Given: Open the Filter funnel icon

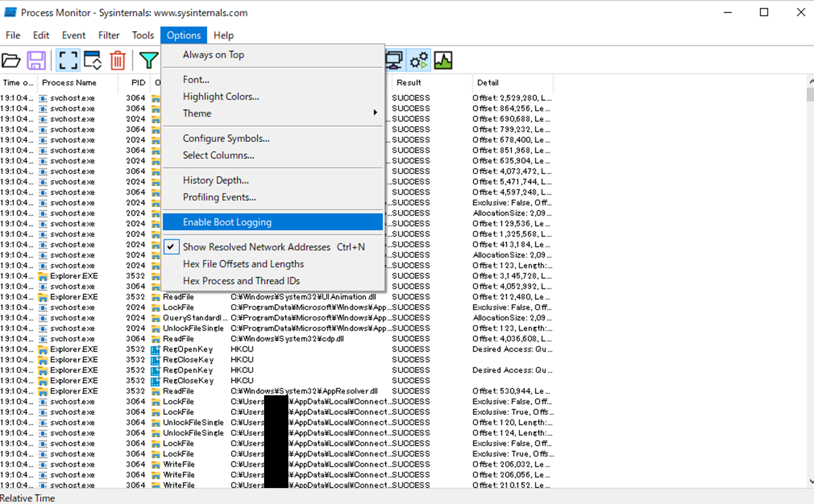Looking at the screenshot, I should [x=149, y=61].
